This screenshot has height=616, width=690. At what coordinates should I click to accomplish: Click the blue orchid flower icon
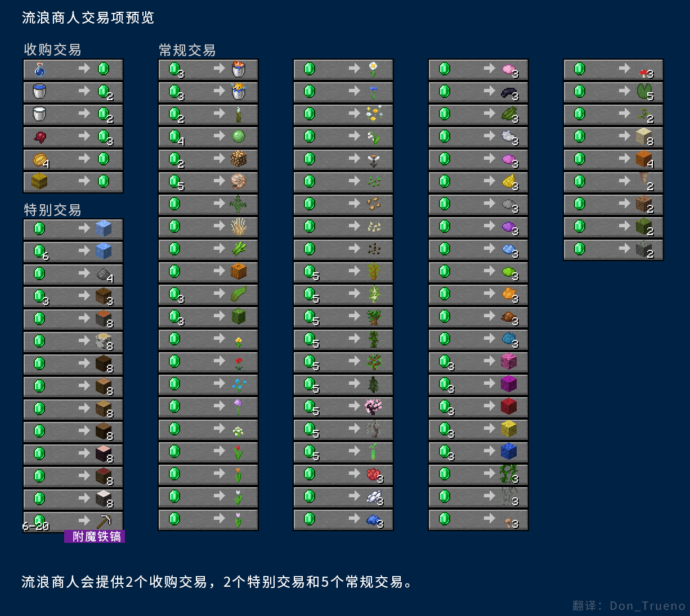click(x=238, y=385)
